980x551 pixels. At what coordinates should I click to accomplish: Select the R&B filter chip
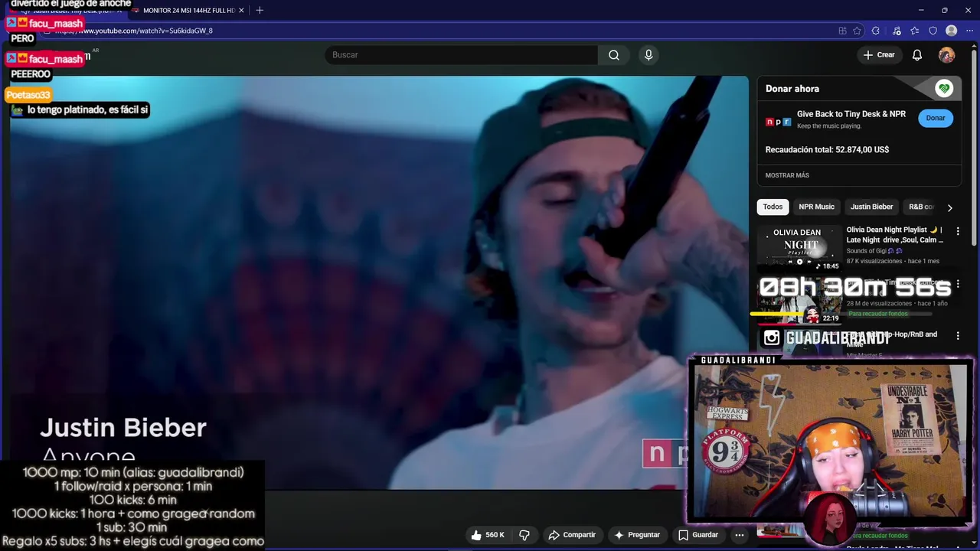(x=920, y=207)
